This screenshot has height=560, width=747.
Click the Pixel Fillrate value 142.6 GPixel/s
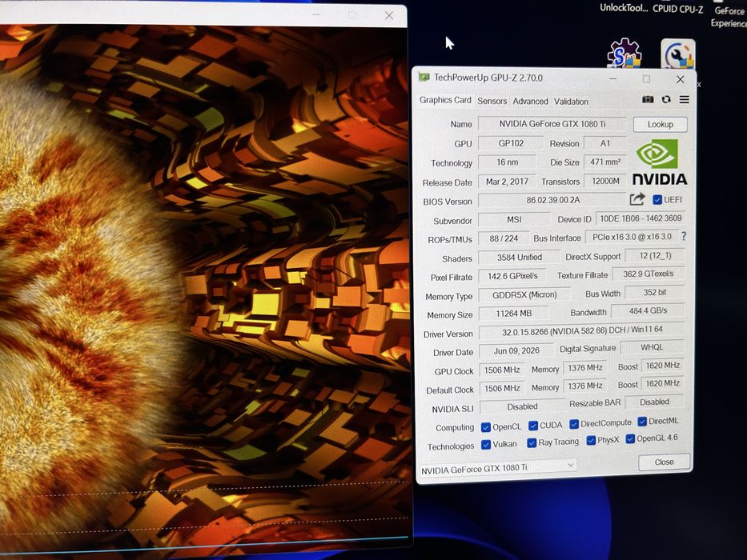coord(512,276)
